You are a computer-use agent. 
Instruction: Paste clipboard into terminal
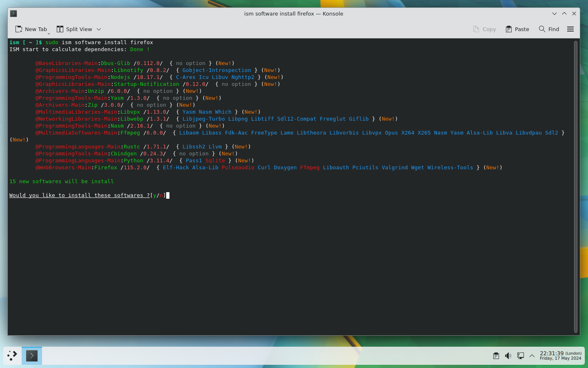pos(517,29)
